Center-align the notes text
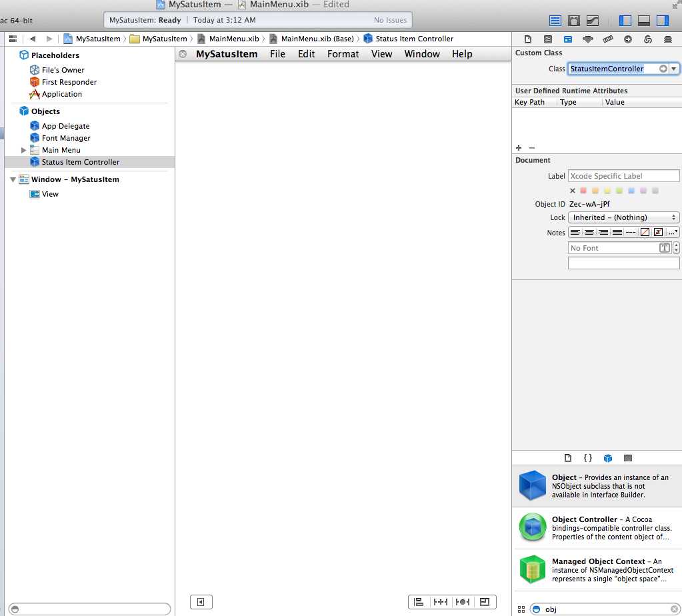 589,232
